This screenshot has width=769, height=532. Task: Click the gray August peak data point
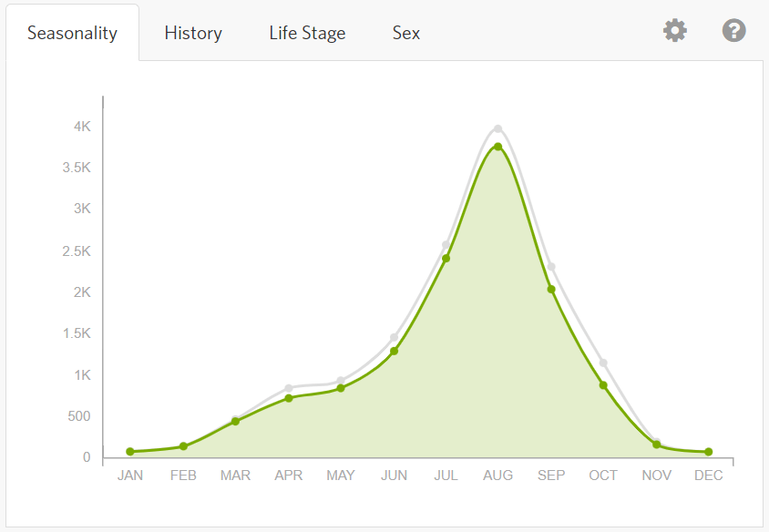coord(497,129)
